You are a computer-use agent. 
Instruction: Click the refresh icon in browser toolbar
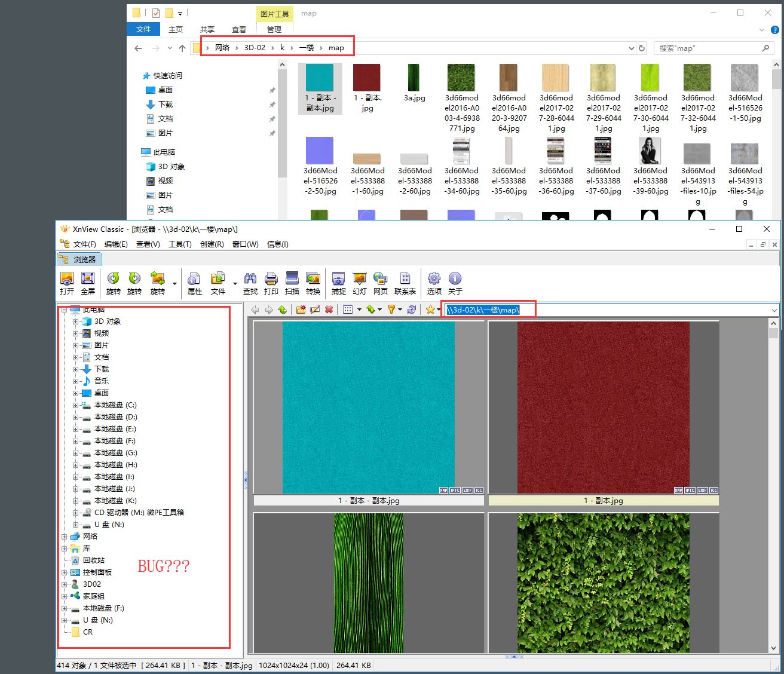[x=412, y=310]
